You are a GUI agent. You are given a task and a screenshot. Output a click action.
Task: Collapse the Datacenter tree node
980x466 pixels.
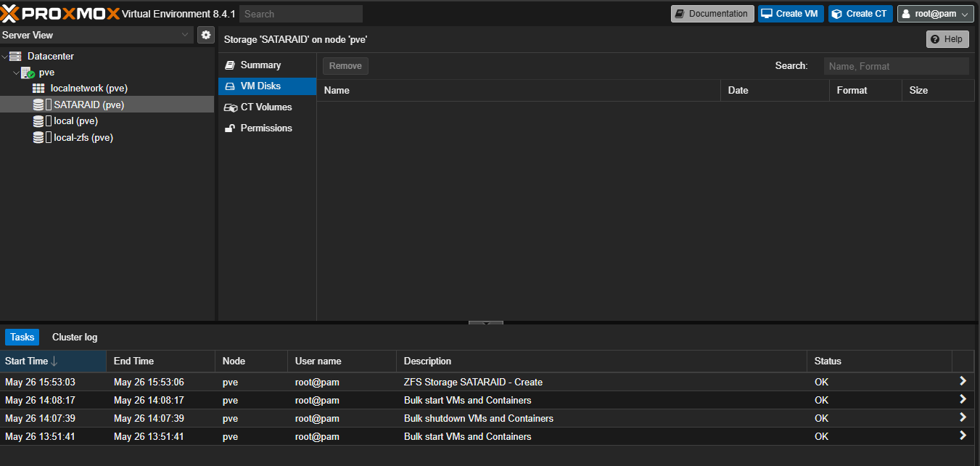coord(5,57)
